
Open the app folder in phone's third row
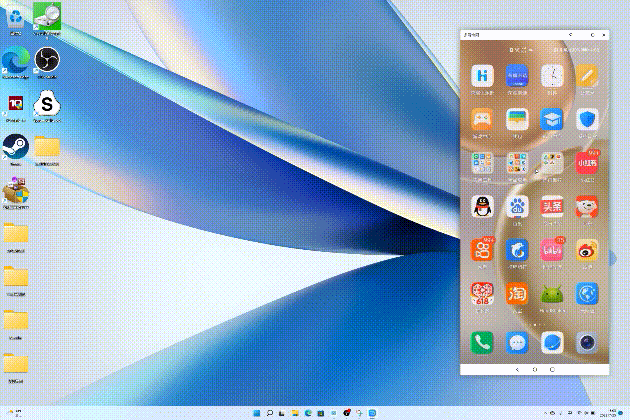(x=483, y=162)
